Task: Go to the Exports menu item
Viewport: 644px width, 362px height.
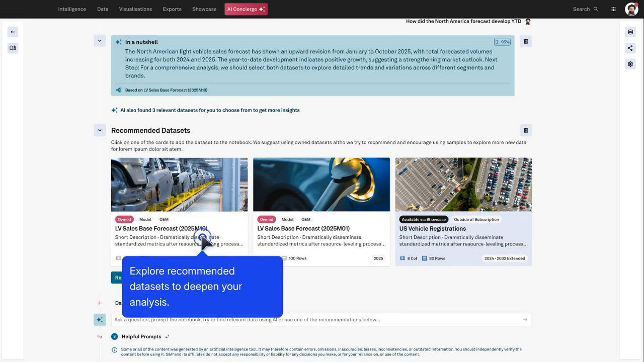Action: pyautogui.click(x=172, y=9)
